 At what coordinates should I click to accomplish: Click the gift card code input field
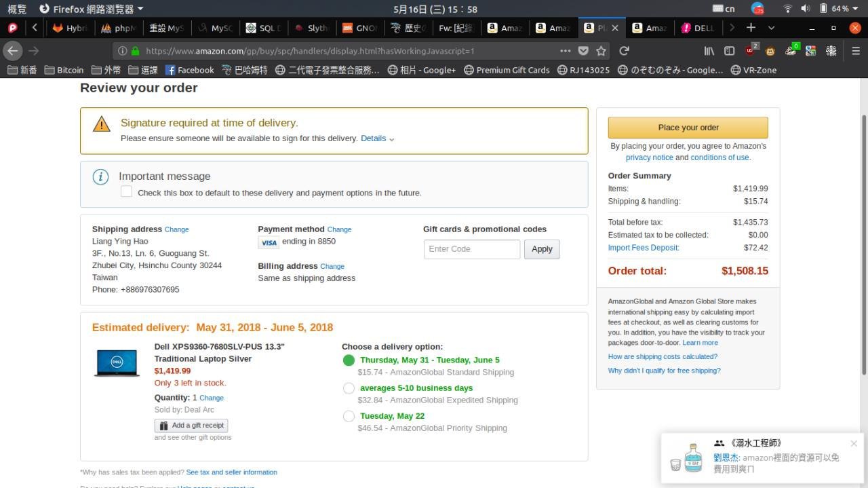coord(472,249)
